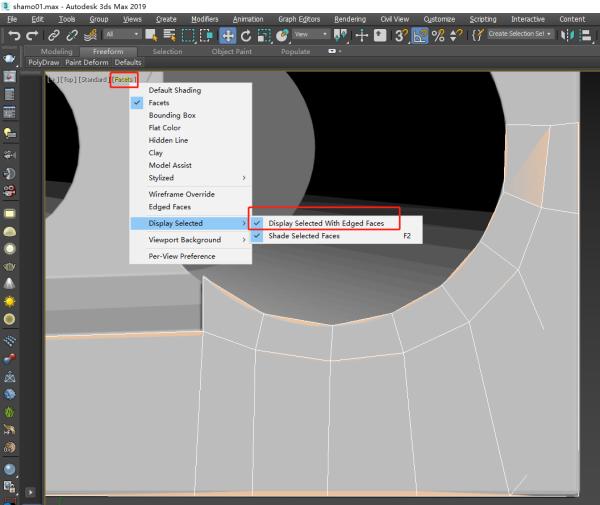Open the PolyDraw panel button
This screenshot has width=600, height=505.
(44, 62)
